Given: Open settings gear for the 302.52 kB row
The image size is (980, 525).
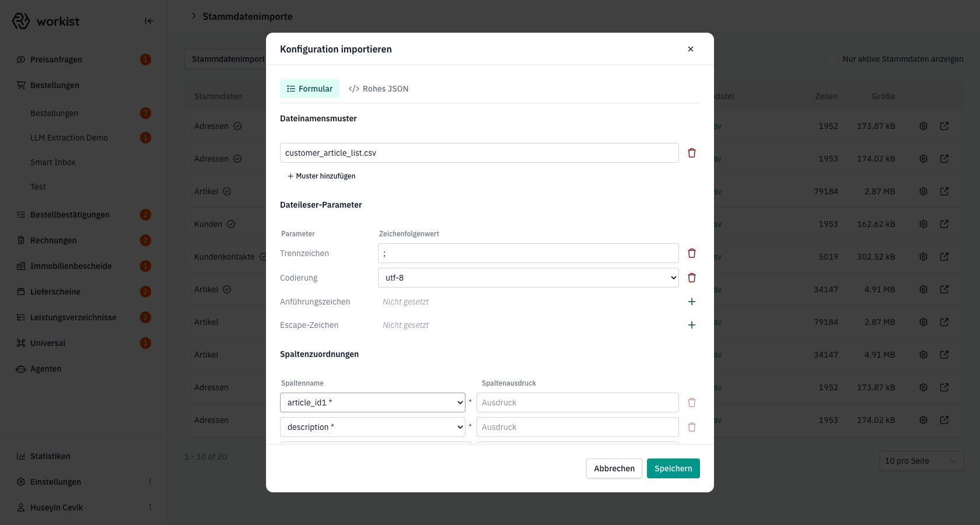Looking at the screenshot, I should point(923,257).
